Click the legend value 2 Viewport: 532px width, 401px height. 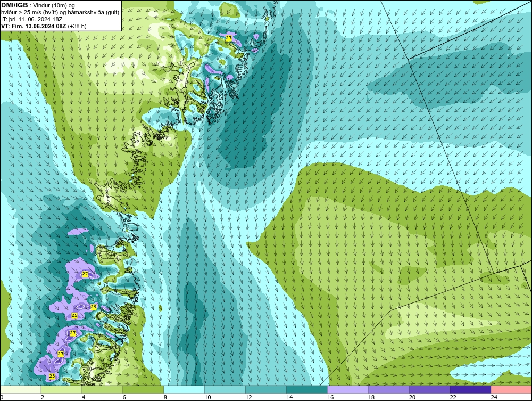(43, 397)
